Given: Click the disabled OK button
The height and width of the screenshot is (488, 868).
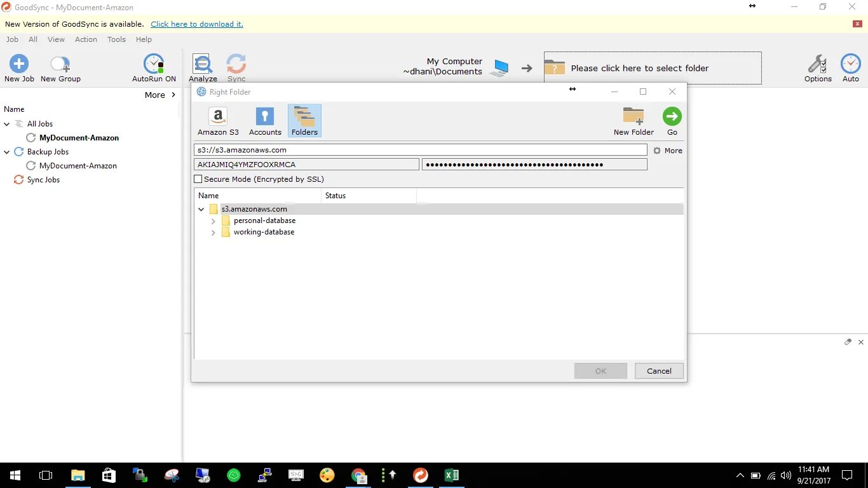Looking at the screenshot, I should click(600, 371).
